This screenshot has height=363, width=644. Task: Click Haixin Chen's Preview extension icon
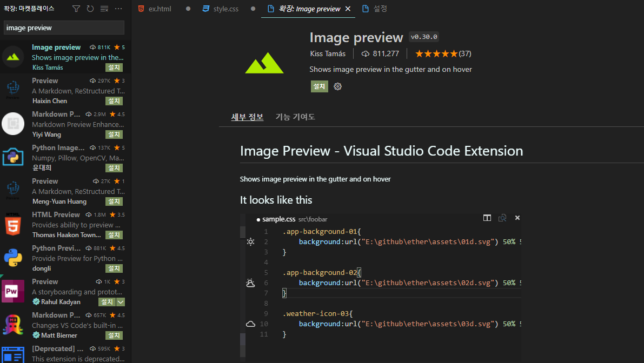pyautogui.click(x=13, y=90)
